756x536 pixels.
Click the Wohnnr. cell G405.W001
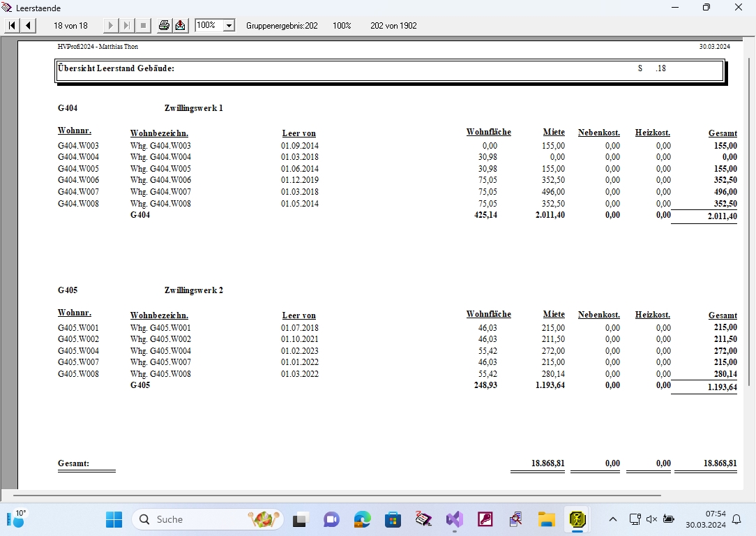click(79, 327)
